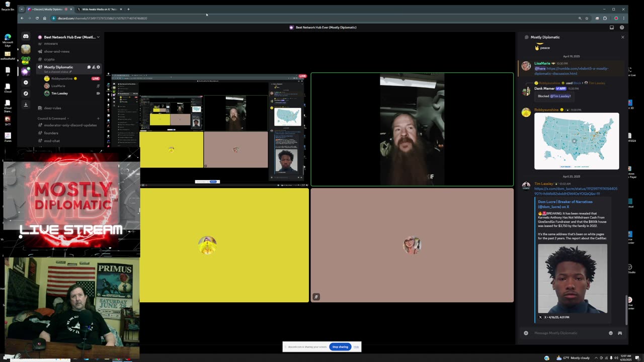Screen dimensions: 644x362
Task: Open the mugshot image in Dom Lucre embed
Action: pos(573,279)
